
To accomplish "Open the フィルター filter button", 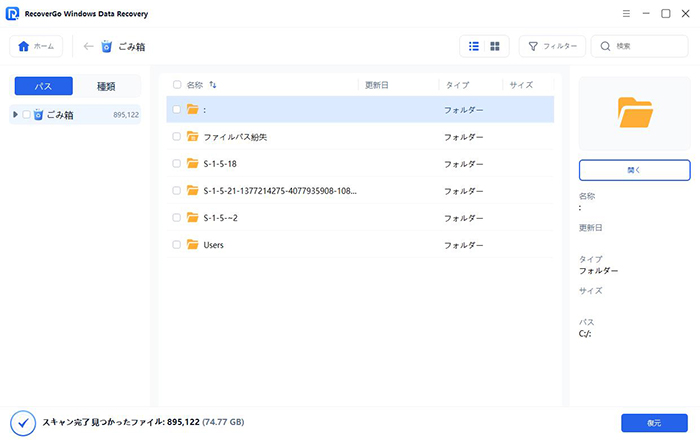I will pos(552,46).
